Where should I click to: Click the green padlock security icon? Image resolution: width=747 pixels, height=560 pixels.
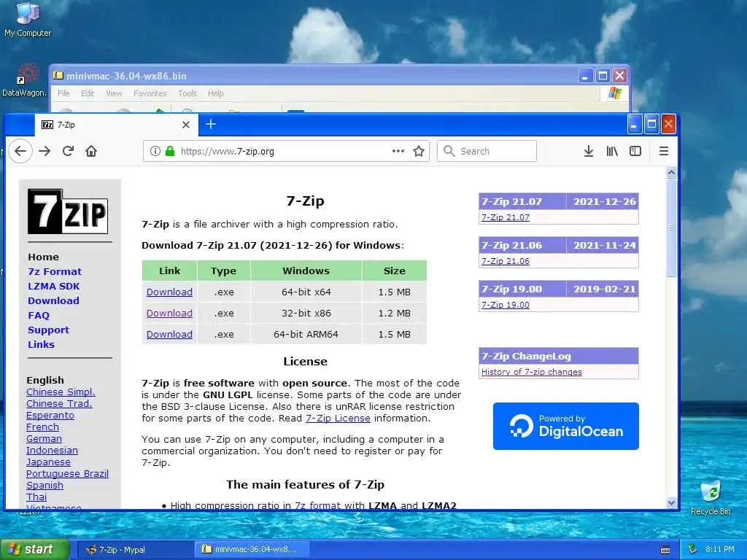169,152
